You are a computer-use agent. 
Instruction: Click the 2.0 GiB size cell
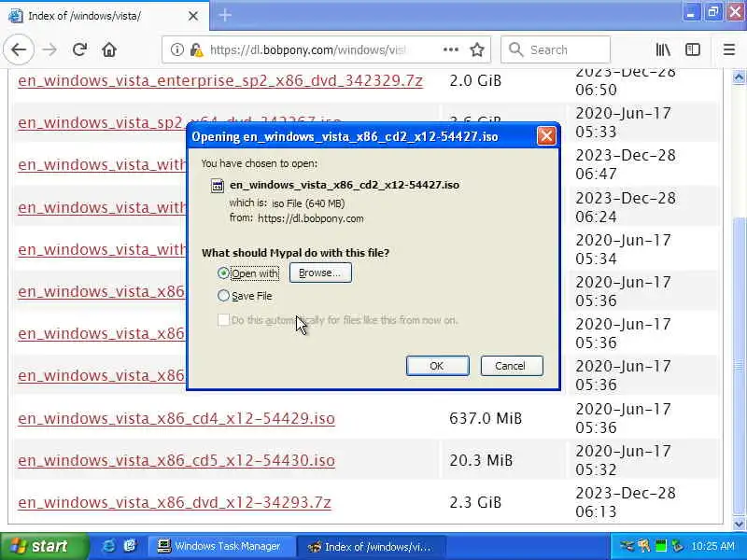[x=475, y=80]
